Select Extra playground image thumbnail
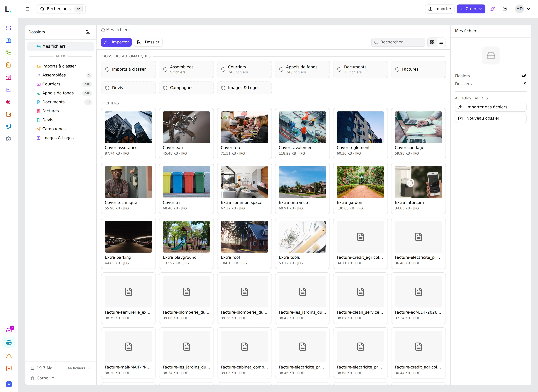538x392 pixels. click(x=186, y=237)
